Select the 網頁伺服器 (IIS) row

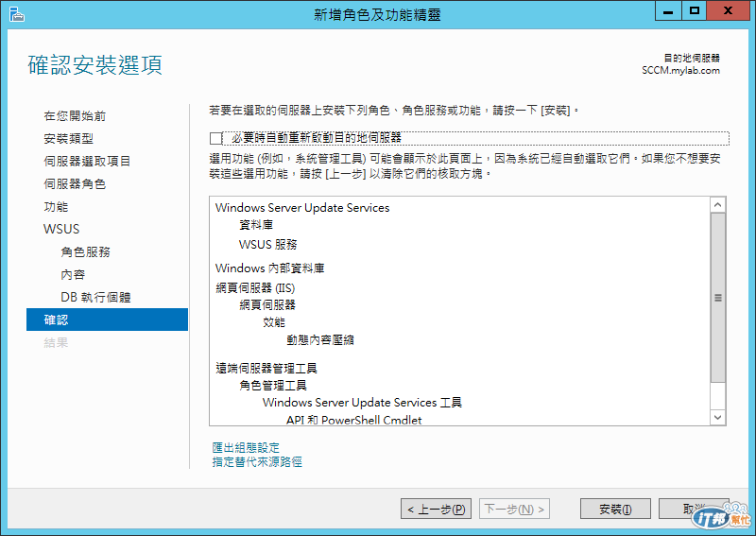pos(255,288)
